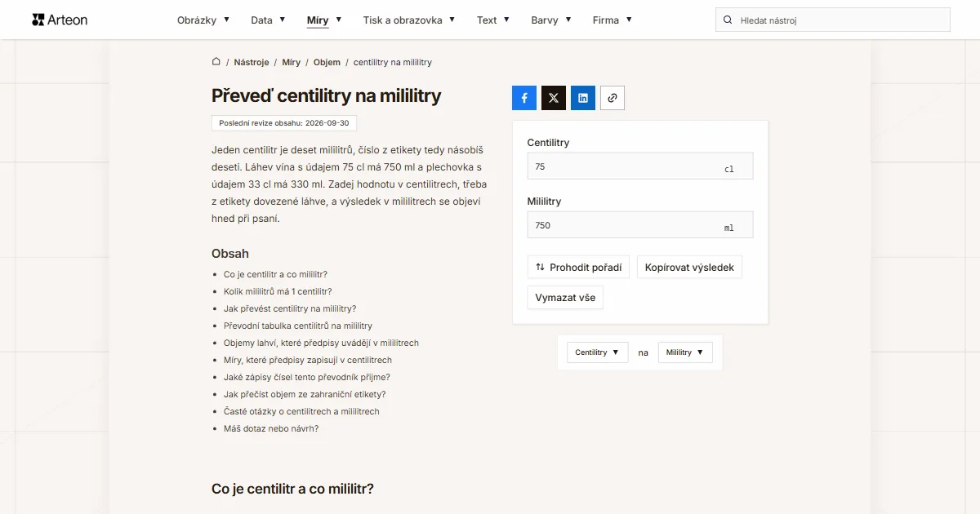Click the home breadcrumb icon
Screen dimensions: 980x514
tap(216, 62)
